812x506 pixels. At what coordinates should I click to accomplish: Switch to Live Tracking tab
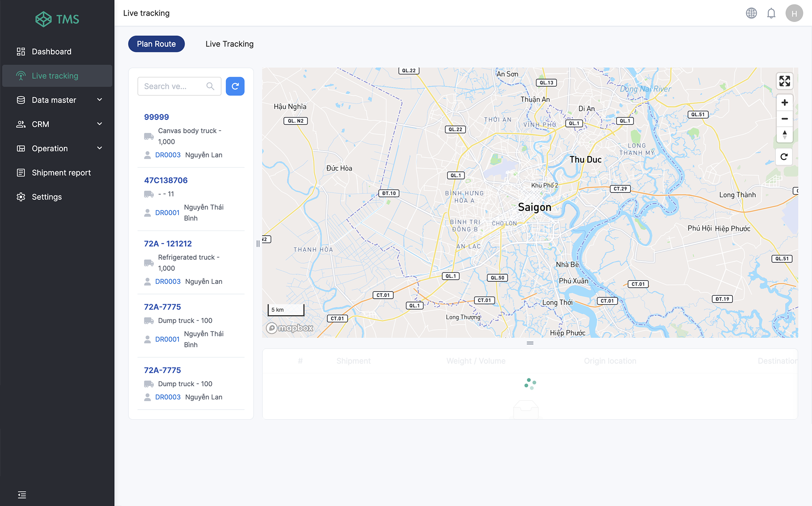coord(230,44)
